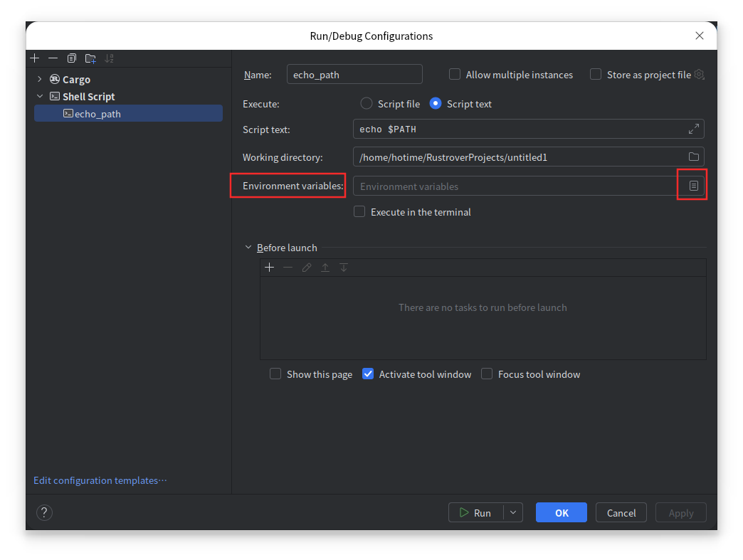Image resolution: width=743 pixels, height=560 pixels.
Task: Open the help question mark
Action: [x=44, y=512]
